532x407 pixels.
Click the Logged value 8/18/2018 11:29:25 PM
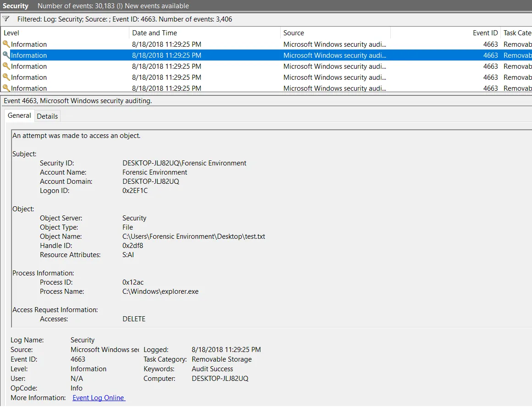click(x=226, y=350)
